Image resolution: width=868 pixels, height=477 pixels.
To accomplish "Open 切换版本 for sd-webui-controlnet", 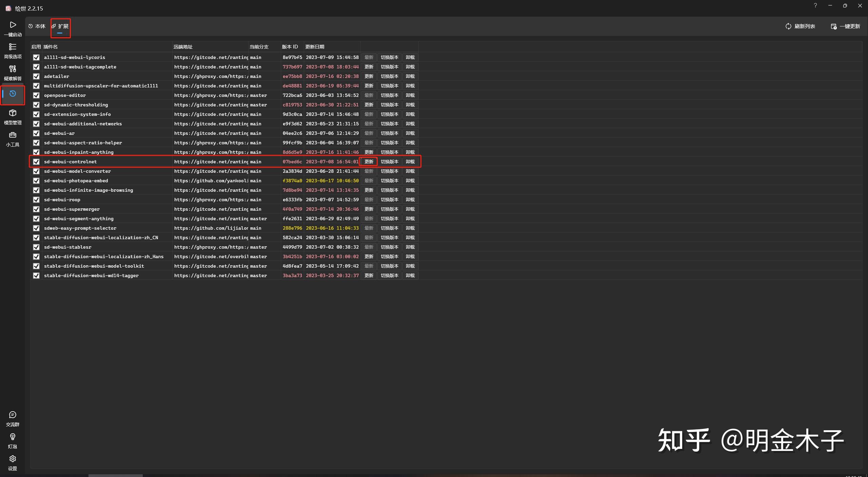I will 389,162.
